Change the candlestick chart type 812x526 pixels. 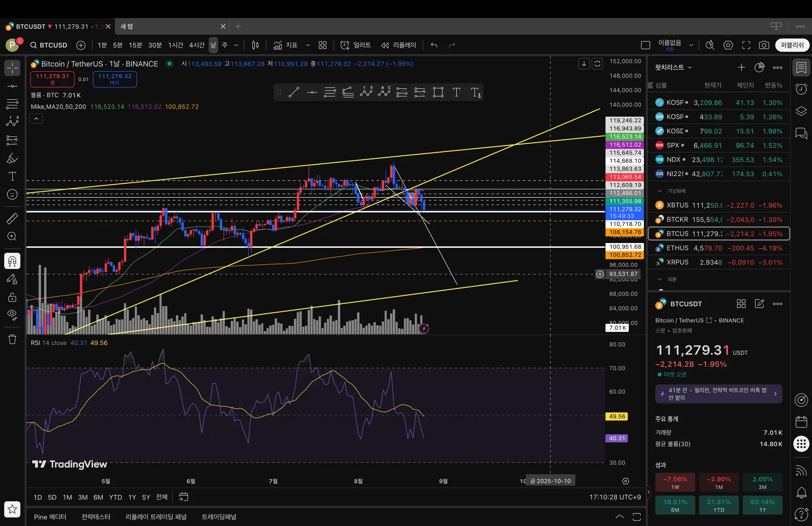tap(256, 45)
